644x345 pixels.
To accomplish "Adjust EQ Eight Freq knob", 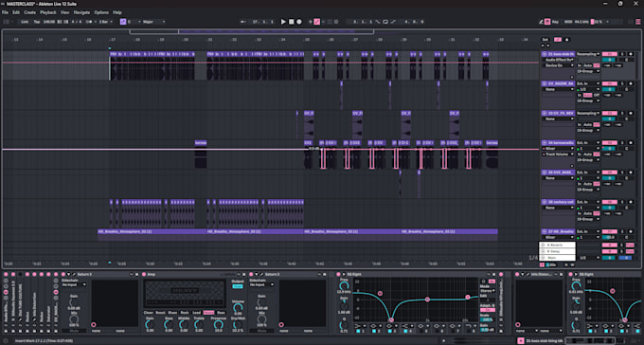I will (345, 286).
